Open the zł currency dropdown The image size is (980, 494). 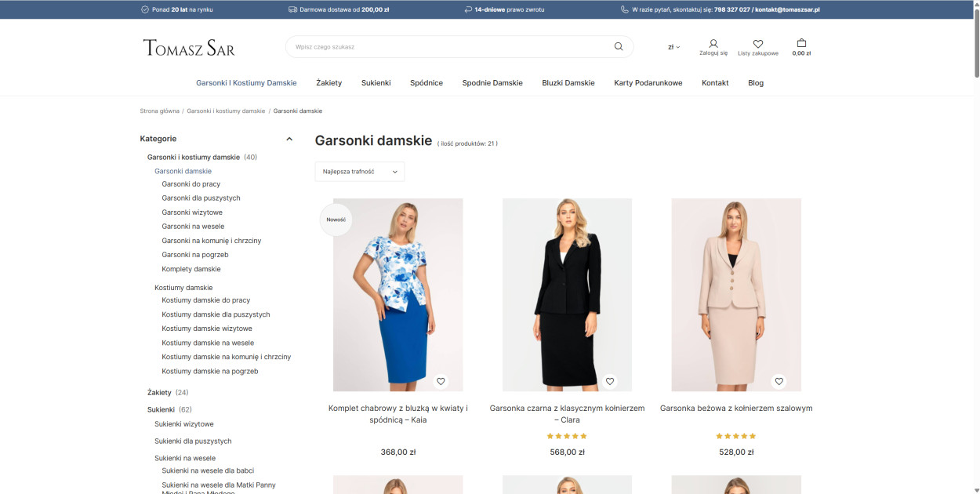click(673, 47)
